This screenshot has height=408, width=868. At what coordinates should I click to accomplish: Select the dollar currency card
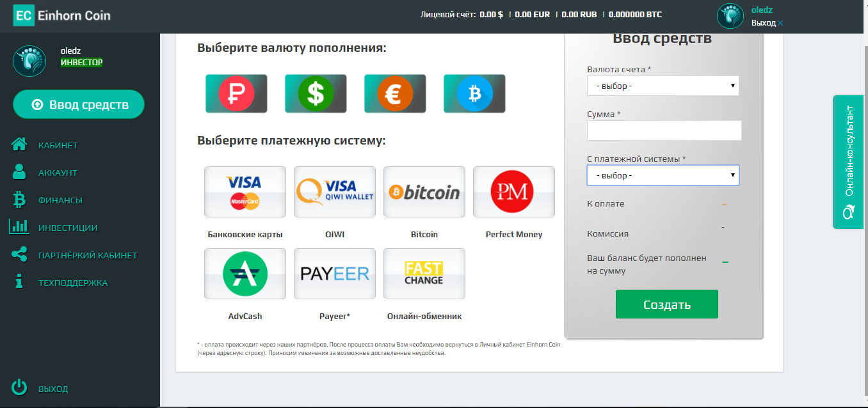(316, 93)
